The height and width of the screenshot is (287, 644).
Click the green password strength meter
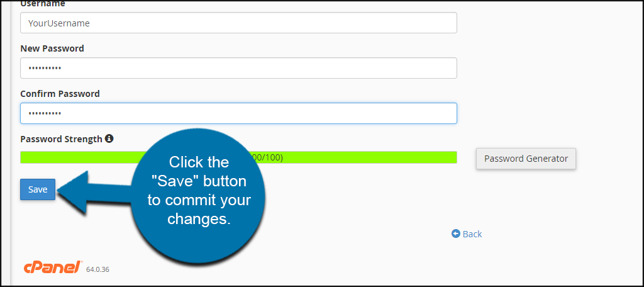[x=238, y=157]
